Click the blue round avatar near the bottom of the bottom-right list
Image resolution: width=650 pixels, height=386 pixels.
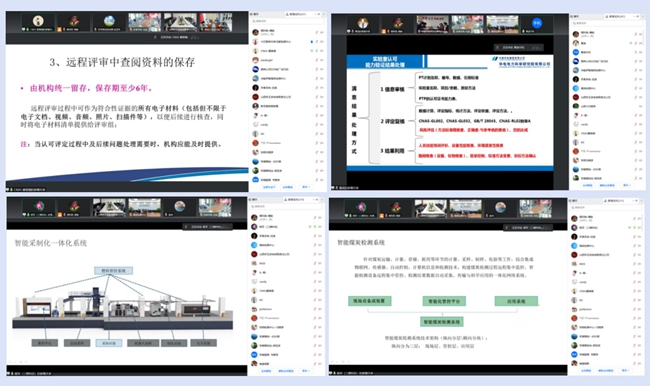tap(575, 354)
